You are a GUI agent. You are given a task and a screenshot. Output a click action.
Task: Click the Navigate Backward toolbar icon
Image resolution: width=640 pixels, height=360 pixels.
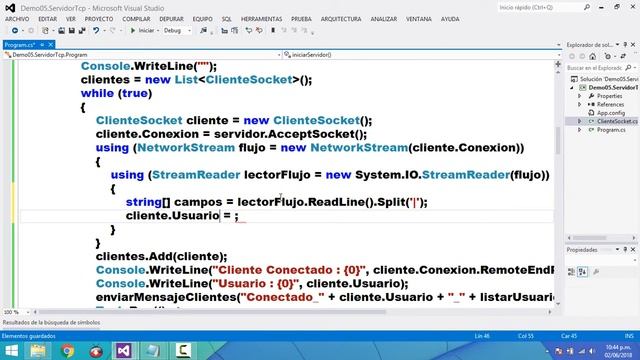(15, 31)
